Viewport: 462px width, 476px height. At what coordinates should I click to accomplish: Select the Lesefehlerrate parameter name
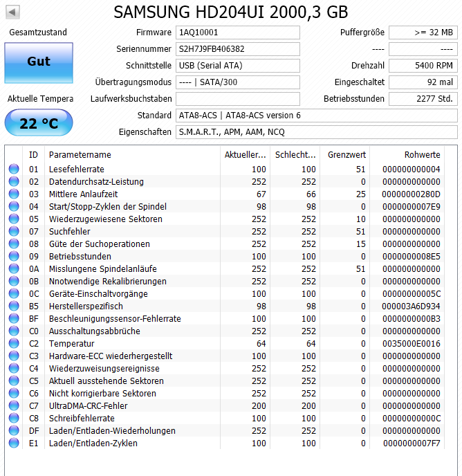[77, 169]
